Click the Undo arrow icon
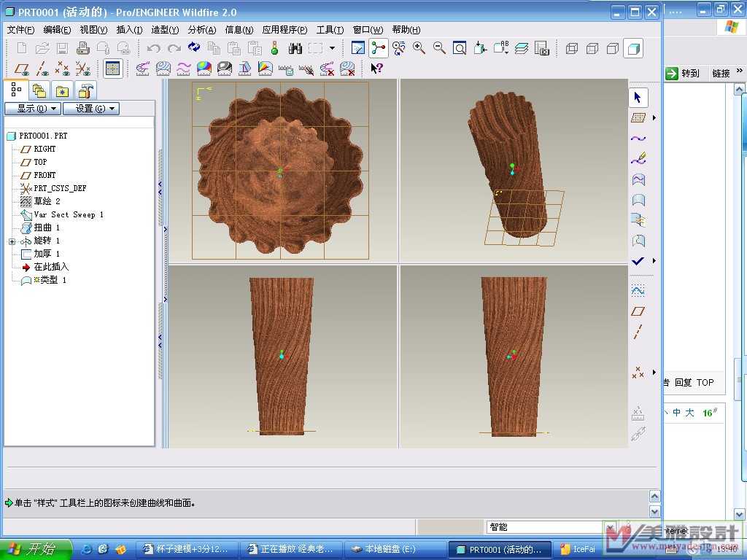This screenshot has height=560, width=747. click(153, 48)
